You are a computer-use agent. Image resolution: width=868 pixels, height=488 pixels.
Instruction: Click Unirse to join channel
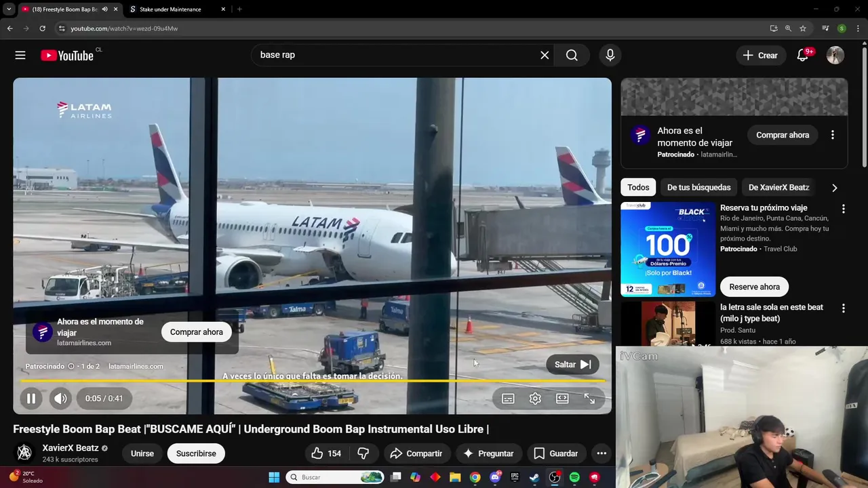tap(142, 453)
